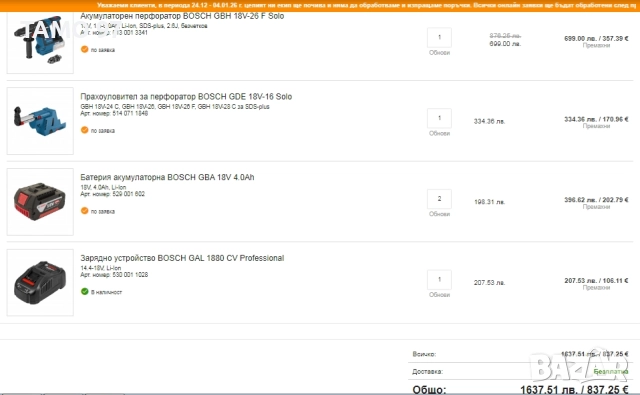Image resolution: width=640 pixels, height=395 pixels.
Task: Remove GDE 18V-16 Solo via Премахни
Action: 596,126
